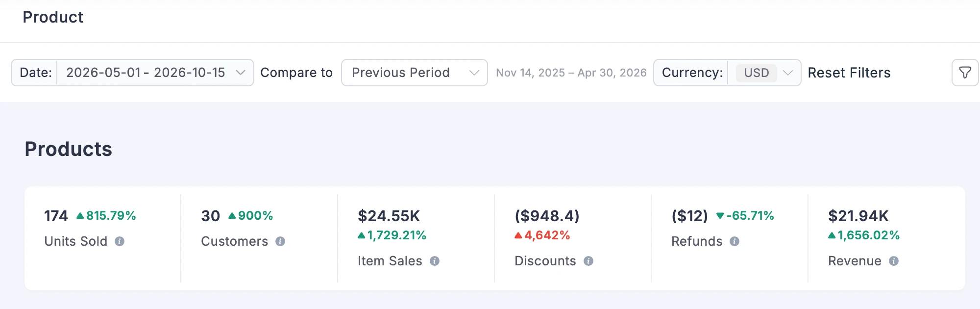980x309 pixels.
Task: Click the 1,729.21% item sales change
Action: point(392,235)
